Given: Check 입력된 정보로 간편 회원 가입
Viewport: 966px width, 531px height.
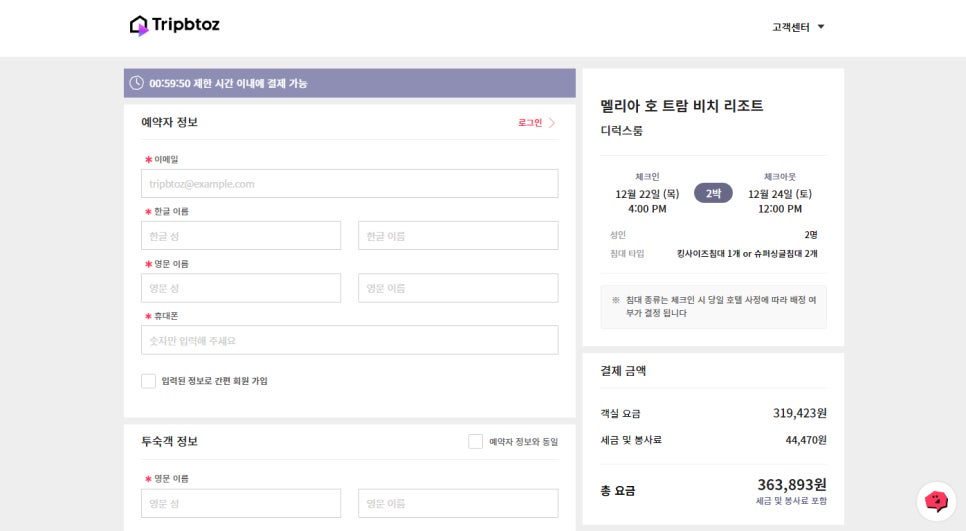Looking at the screenshot, I should (x=148, y=381).
